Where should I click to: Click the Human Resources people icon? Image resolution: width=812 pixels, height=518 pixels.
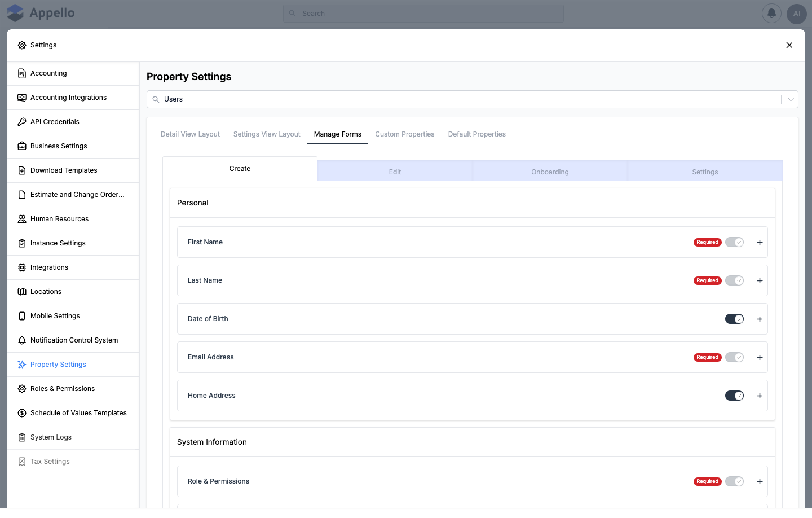click(22, 219)
